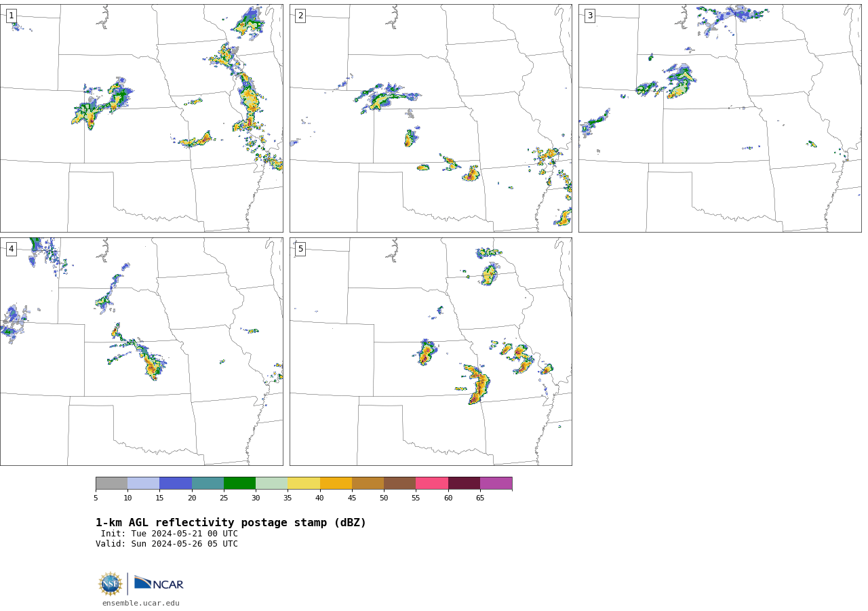Click the colorbar tick label 5

(96, 498)
